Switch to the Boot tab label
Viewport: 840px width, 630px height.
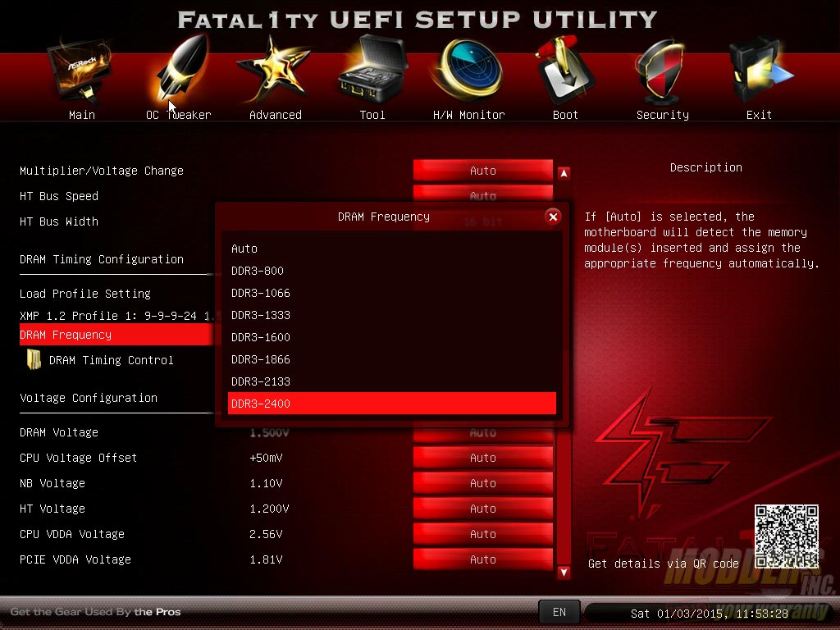565,115
